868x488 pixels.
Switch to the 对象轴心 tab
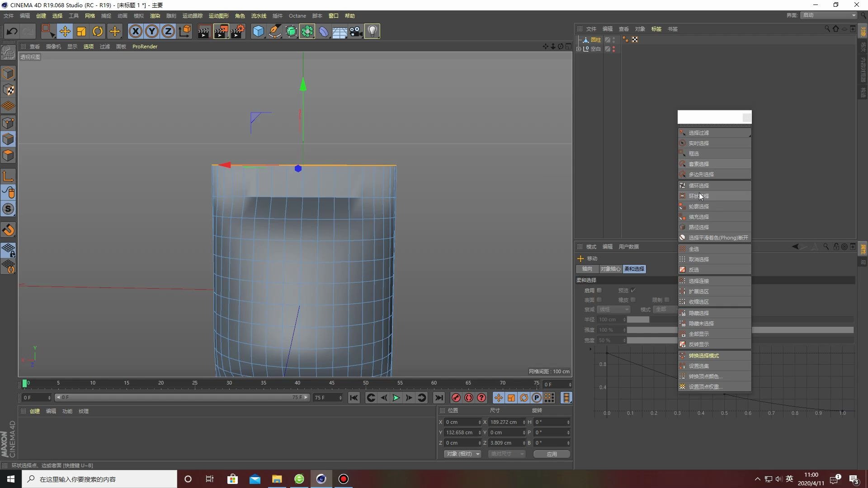610,269
